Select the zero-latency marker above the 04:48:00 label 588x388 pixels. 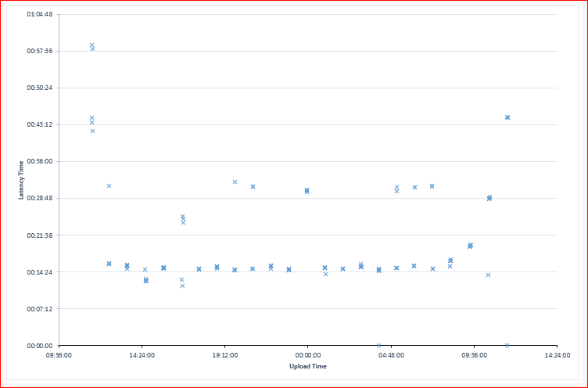pos(378,345)
